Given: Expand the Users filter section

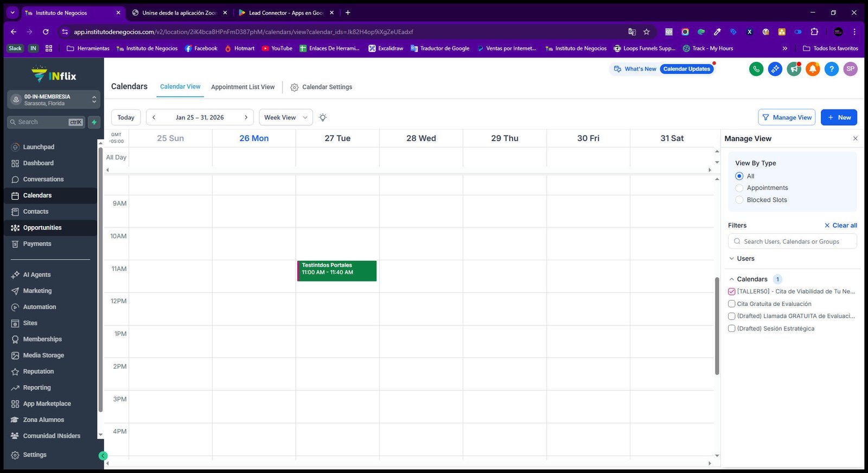Looking at the screenshot, I should (741, 259).
